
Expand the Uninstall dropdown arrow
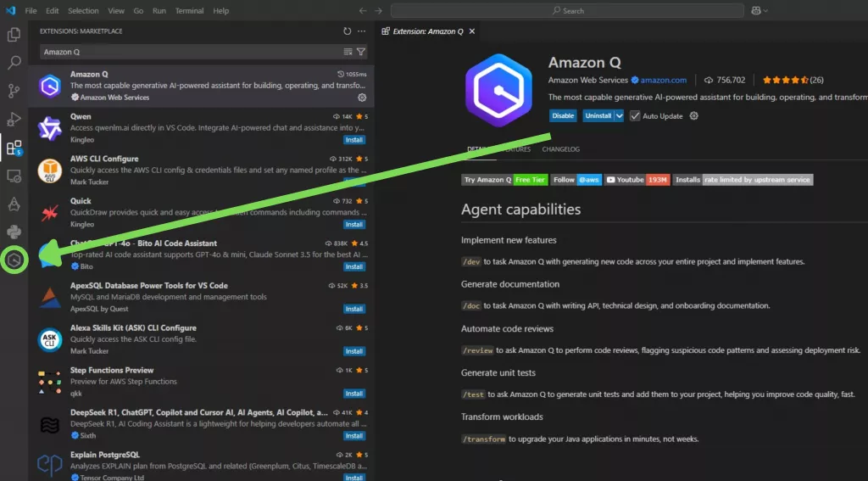[x=619, y=116]
